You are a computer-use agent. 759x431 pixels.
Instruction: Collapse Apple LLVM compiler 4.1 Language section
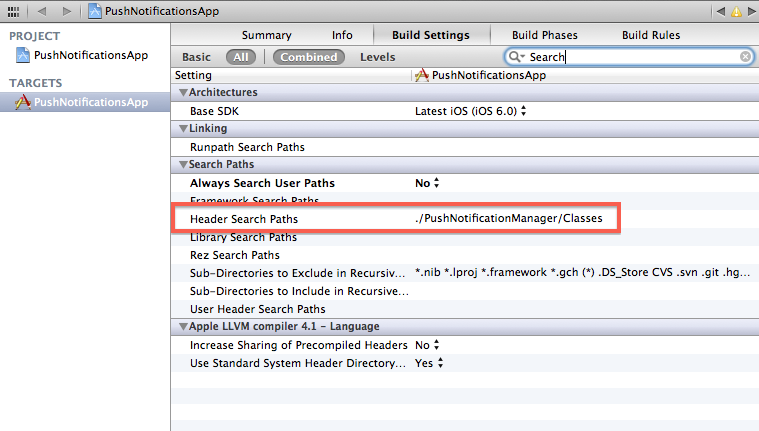[x=183, y=326]
